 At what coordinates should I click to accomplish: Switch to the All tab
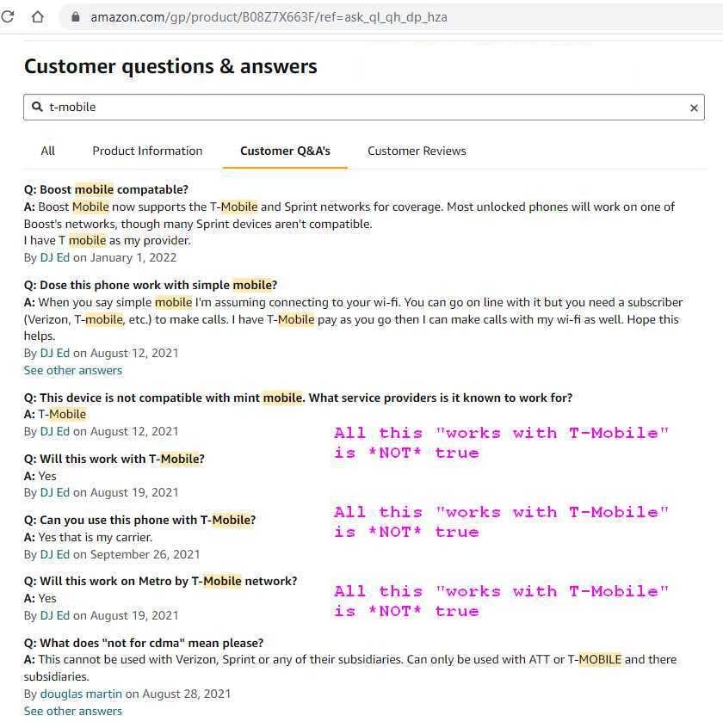[x=48, y=151]
